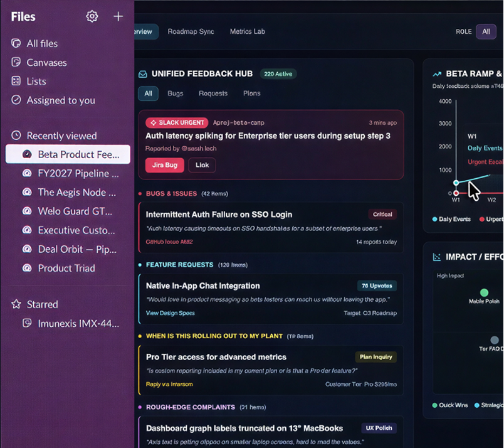Image resolution: width=504 pixels, height=448 pixels.
Task: Select the All feedback filter tab
Action: click(148, 93)
